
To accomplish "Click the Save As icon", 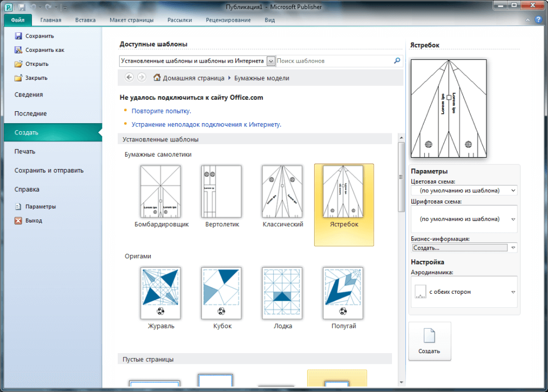I will click(18, 50).
